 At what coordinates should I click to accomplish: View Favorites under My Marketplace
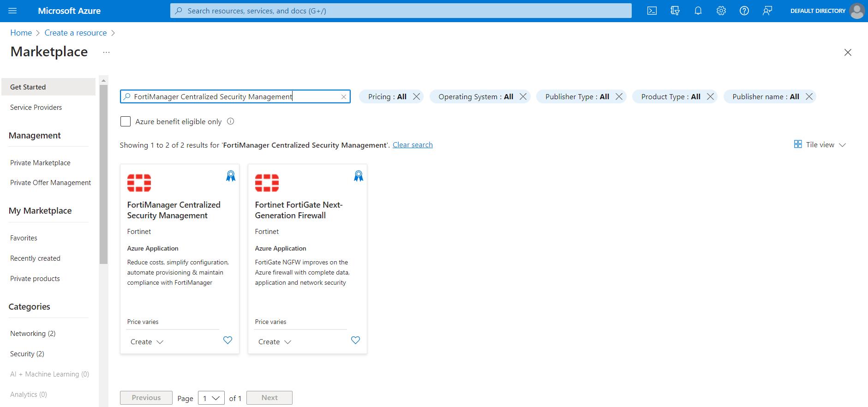tap(24, 238)
